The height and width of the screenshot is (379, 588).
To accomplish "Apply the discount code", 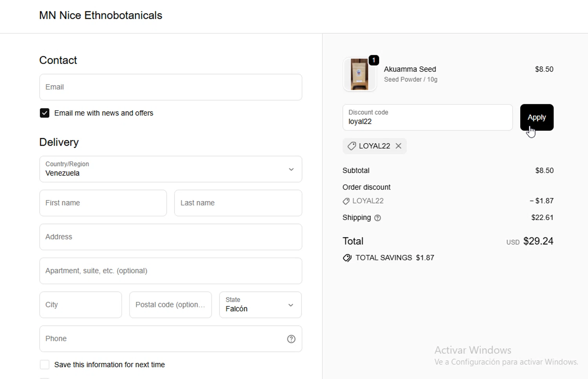I will [537, 117].
